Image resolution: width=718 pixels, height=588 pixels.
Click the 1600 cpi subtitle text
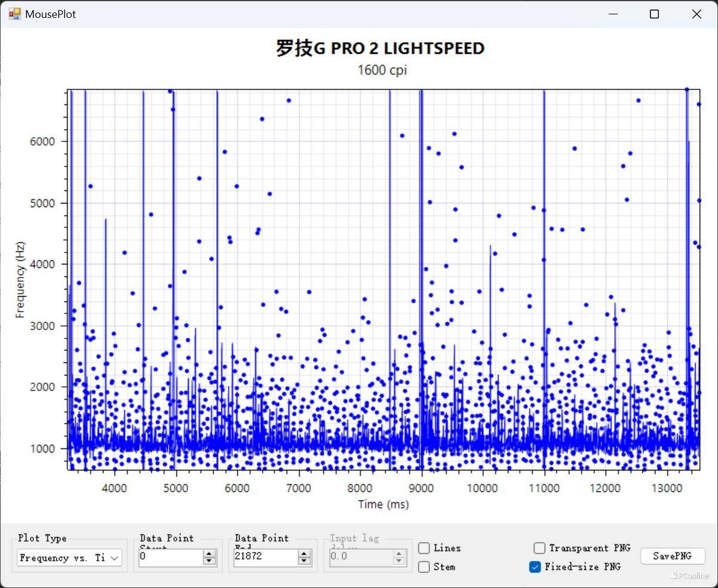382,70
